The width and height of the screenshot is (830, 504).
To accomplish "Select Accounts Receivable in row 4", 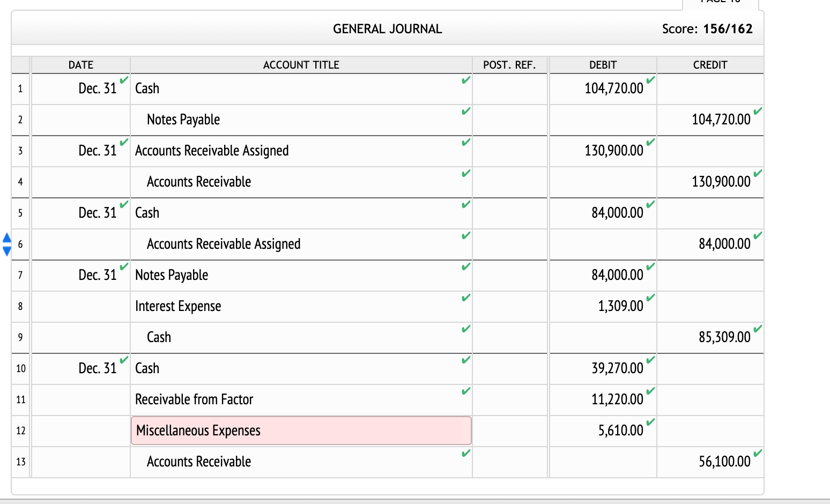I will click(199, 182).
